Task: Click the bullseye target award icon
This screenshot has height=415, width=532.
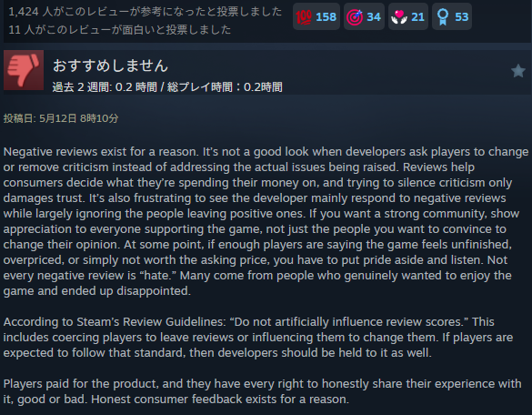Action: coord(355,17)
